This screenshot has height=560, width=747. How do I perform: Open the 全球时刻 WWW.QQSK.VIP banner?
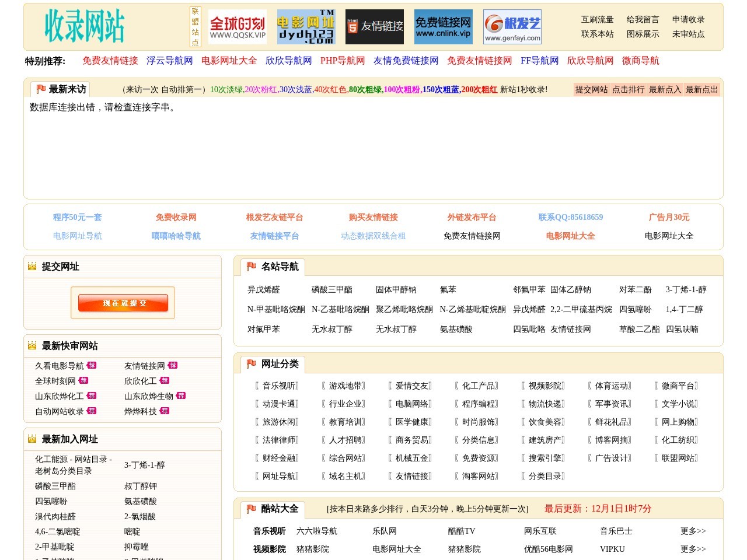(x=238, y=26)
